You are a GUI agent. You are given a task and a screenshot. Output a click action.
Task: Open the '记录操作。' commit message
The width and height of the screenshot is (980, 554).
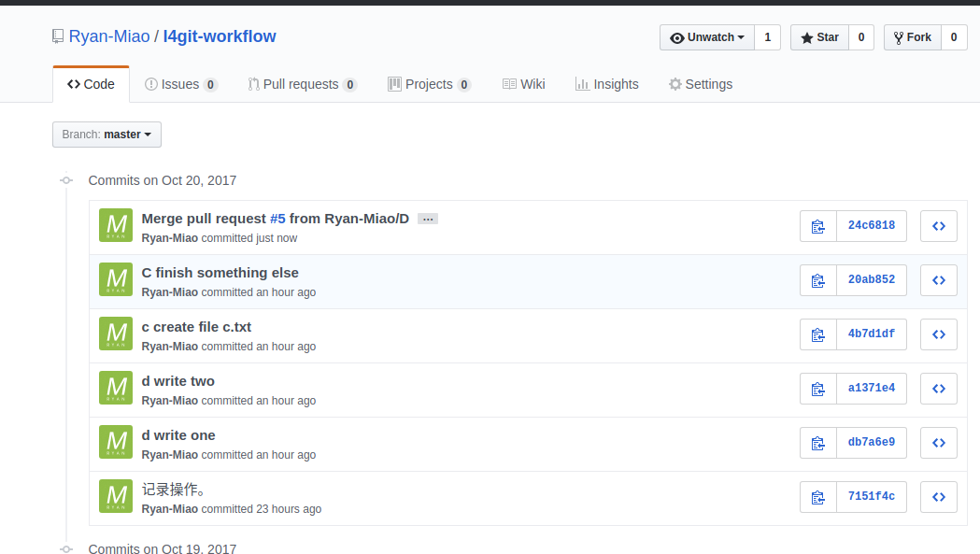(x=173, y=490)
